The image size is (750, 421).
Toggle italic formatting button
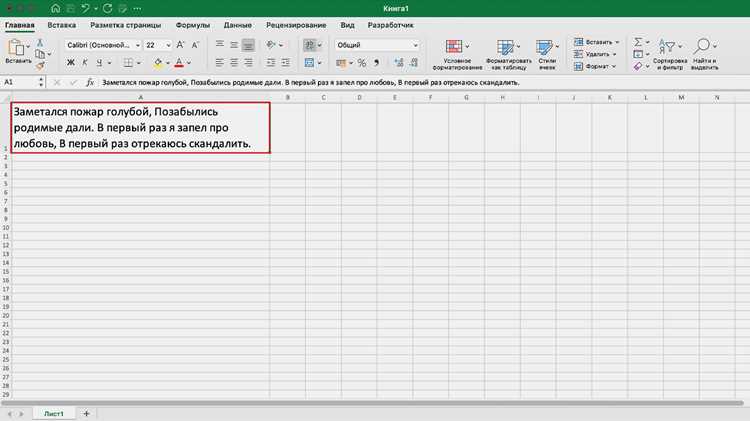[85, 63]
